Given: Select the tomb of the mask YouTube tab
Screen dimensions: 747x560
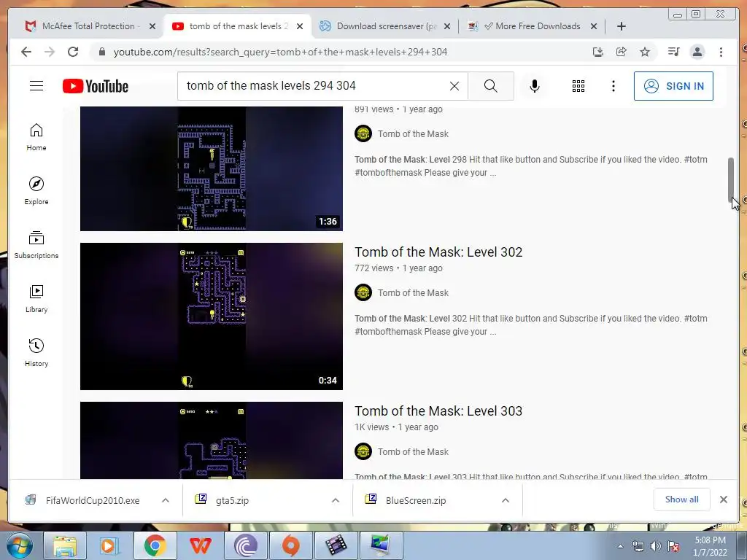Looking at the screenshot, I should pos(239,26).
